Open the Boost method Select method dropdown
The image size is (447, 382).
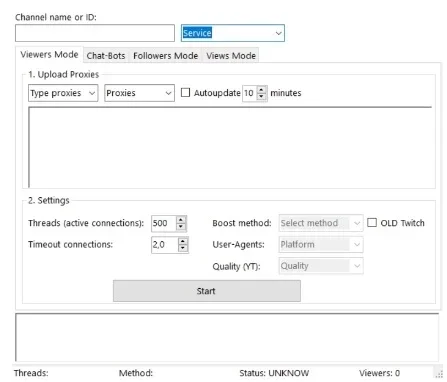coord(321,223)
